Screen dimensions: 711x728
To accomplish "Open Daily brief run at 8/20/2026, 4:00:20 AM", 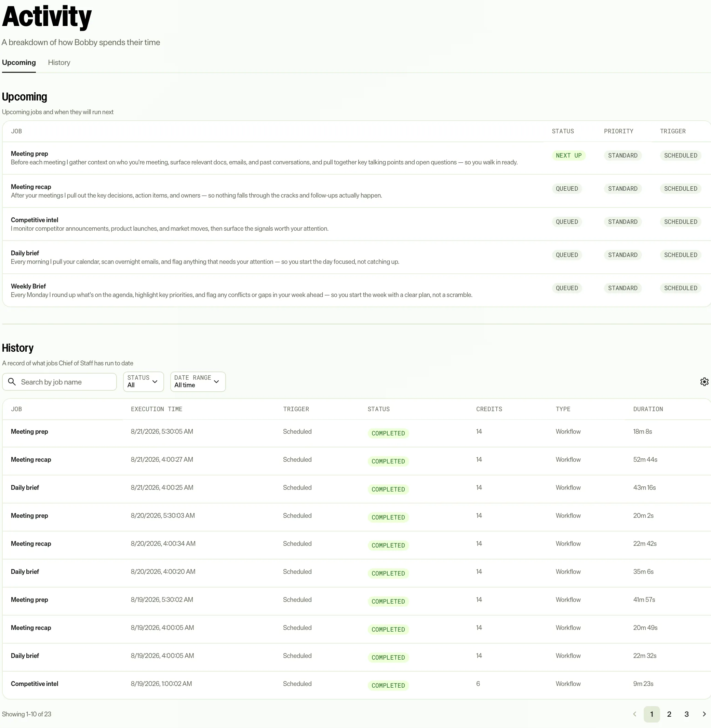I will point(357,573).
